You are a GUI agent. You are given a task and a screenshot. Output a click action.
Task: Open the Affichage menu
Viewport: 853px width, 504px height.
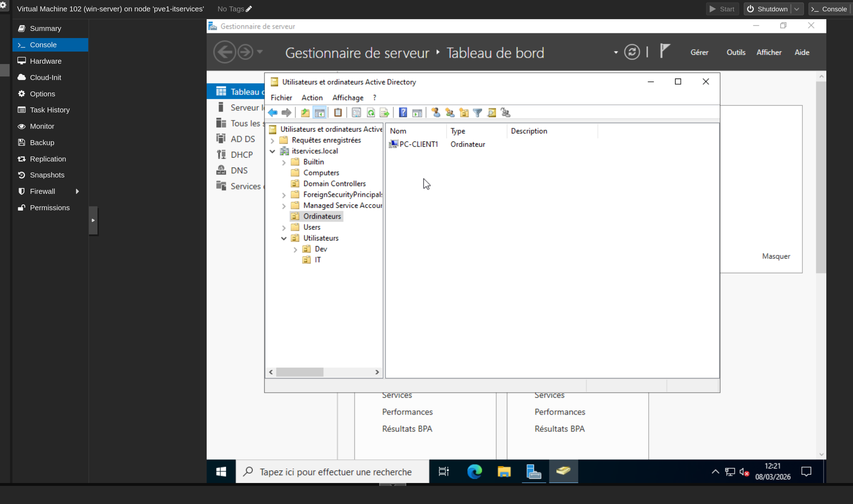pos(348,98)
